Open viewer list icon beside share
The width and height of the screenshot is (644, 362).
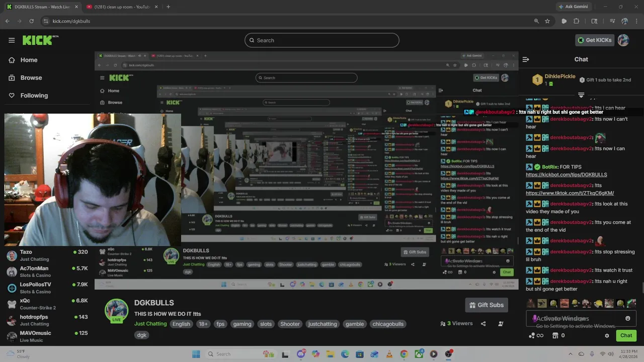(502, 324)
